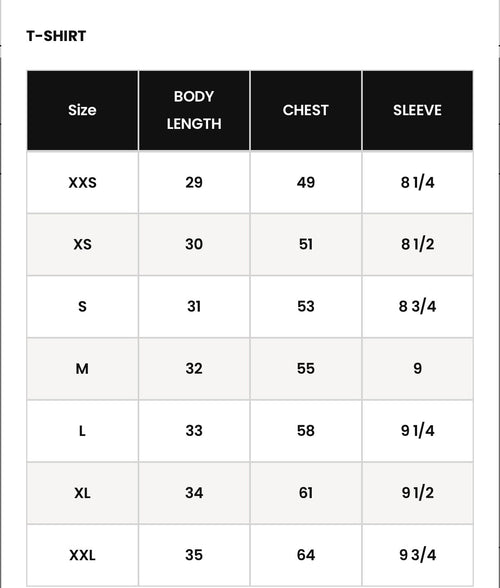This screenshot has width=500, height=588.
Task: Click chest value 58 for L
Action: point(306,431)
